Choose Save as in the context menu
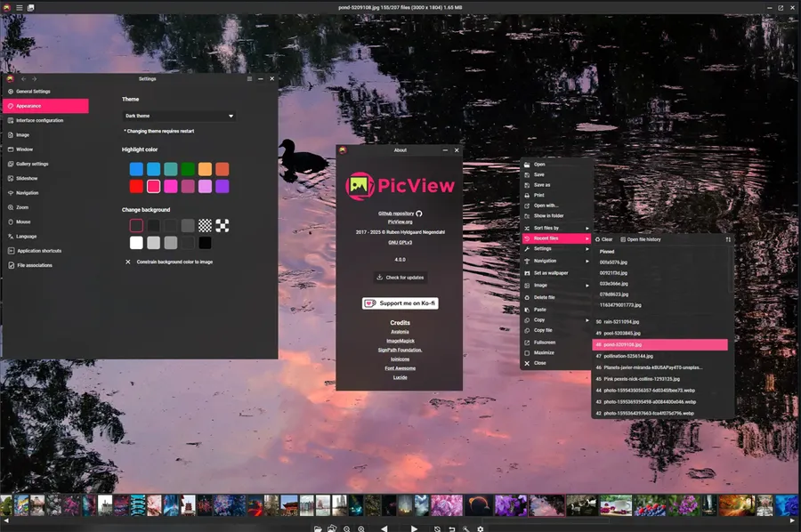The image size is (801, 532). point(556,185)
